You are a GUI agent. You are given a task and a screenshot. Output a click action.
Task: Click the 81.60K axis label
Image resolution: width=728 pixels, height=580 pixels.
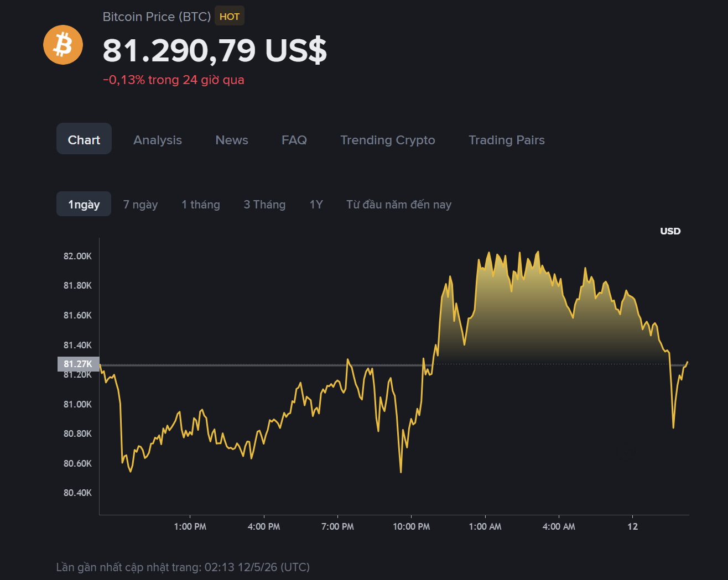[77, 315]
